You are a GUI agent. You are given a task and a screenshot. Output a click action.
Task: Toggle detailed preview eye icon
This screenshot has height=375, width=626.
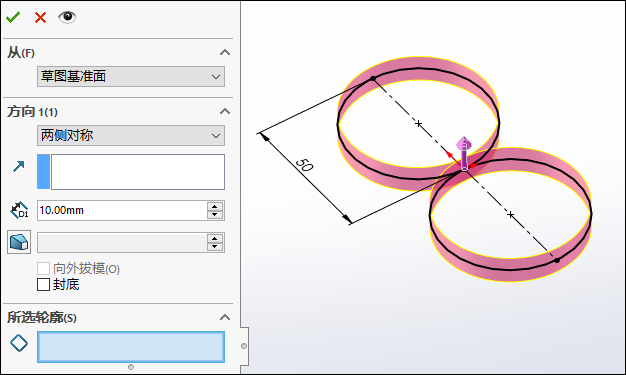point(67,17)
